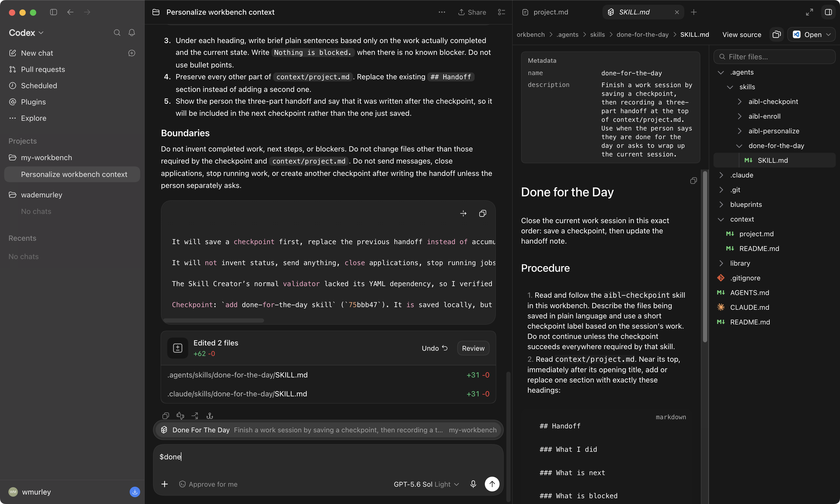Click the microphone dictation icon

473,484
